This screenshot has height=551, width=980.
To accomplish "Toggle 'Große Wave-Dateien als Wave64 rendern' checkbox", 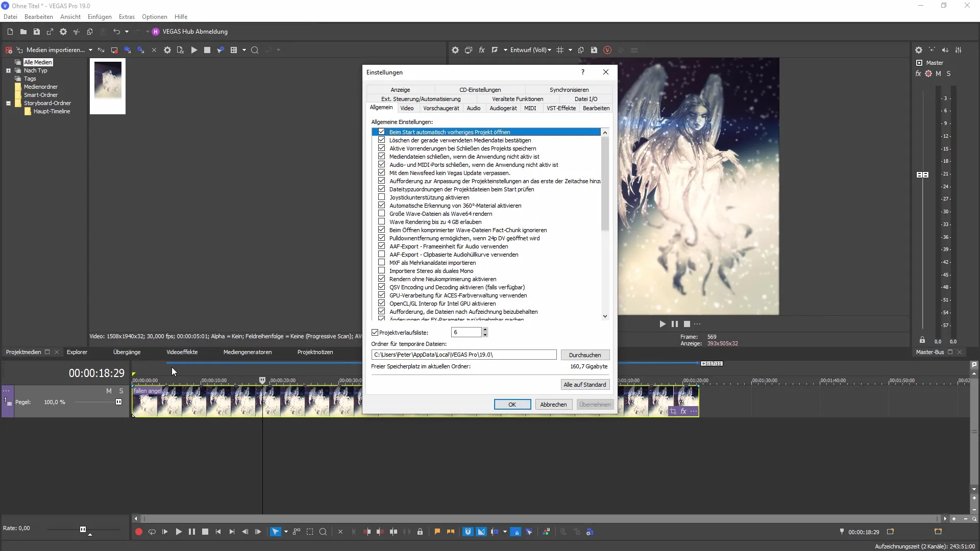I will [x=381, y=213].
